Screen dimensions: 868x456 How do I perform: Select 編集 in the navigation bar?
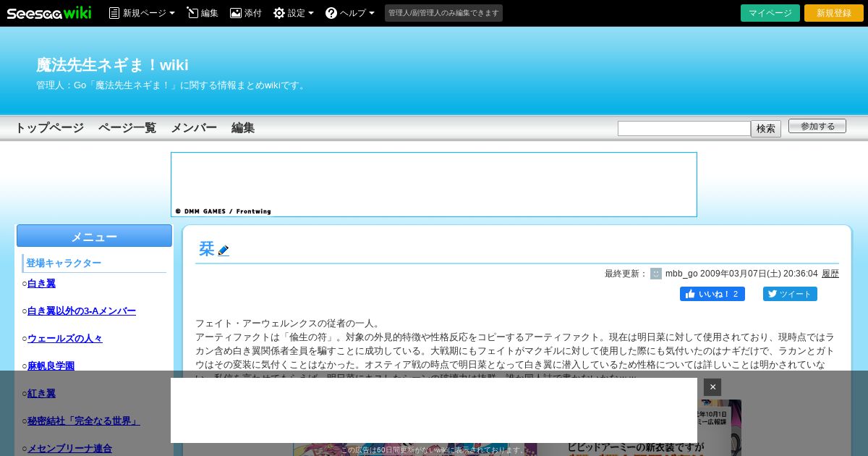point(243,127)
